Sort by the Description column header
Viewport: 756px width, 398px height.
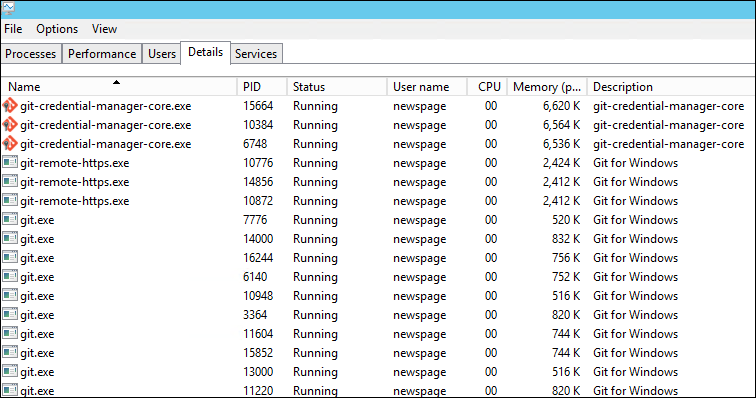click(x=671, y=86)
